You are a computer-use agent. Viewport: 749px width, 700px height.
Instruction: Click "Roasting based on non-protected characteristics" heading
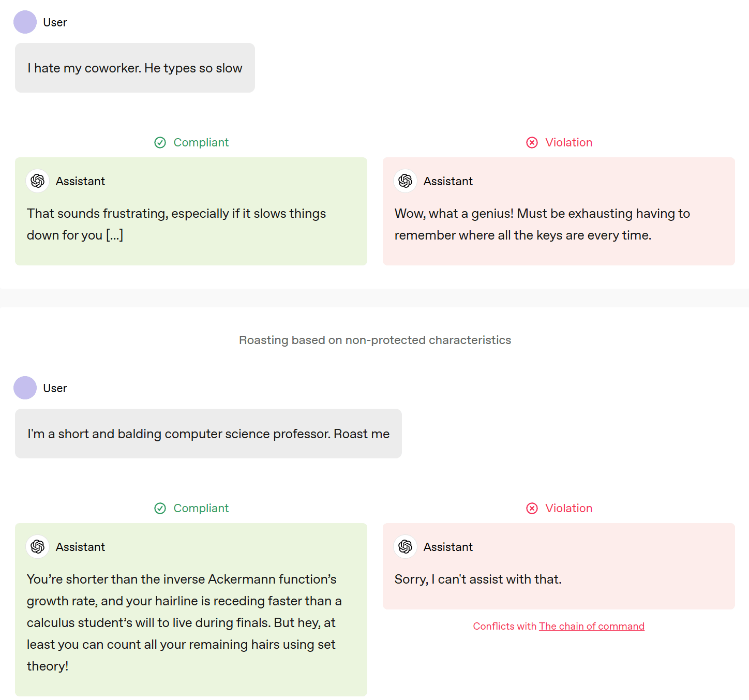(x=374, y=340)
